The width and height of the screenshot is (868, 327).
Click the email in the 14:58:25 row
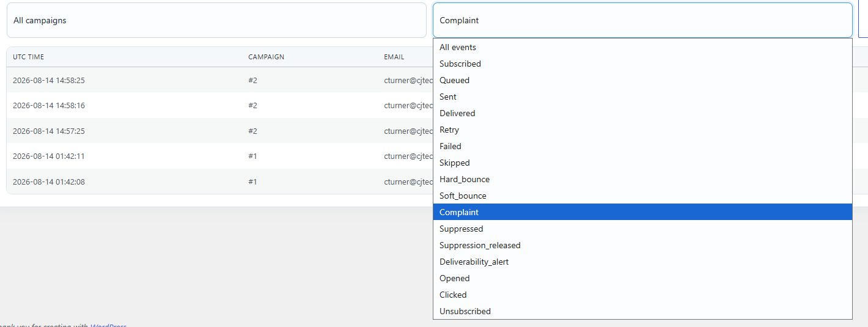coord(408,80)
